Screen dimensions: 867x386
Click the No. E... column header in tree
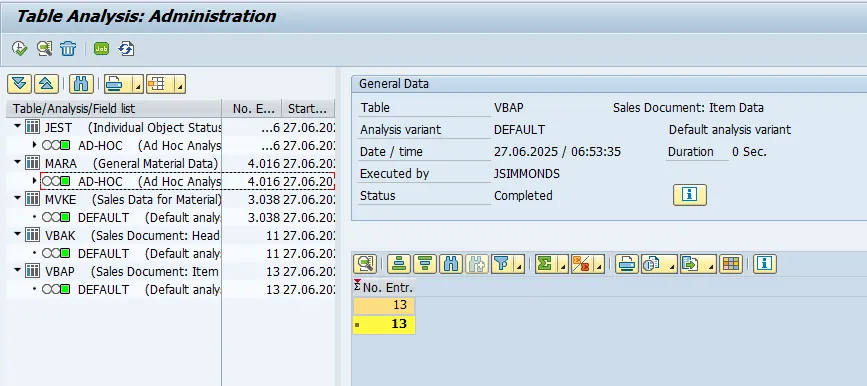tap(252, 108)
